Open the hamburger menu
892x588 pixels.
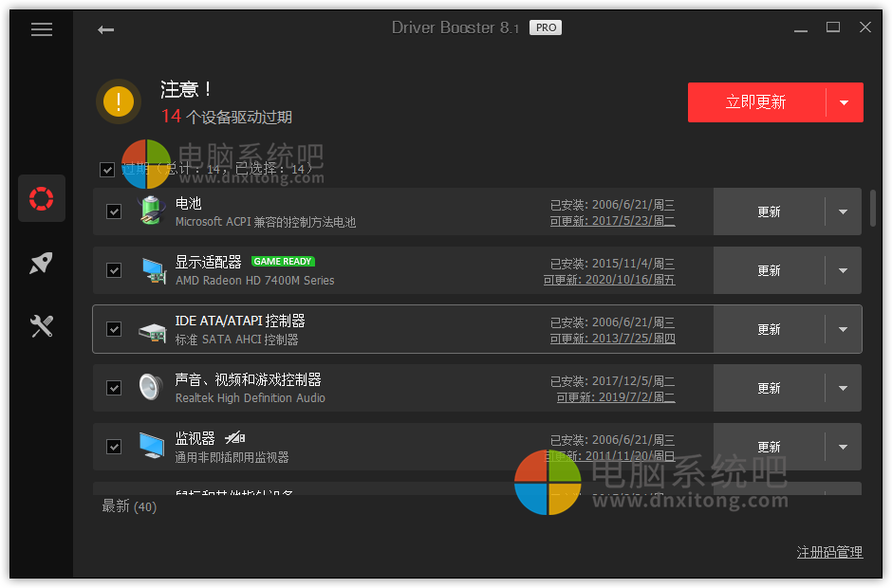(42, 29)
